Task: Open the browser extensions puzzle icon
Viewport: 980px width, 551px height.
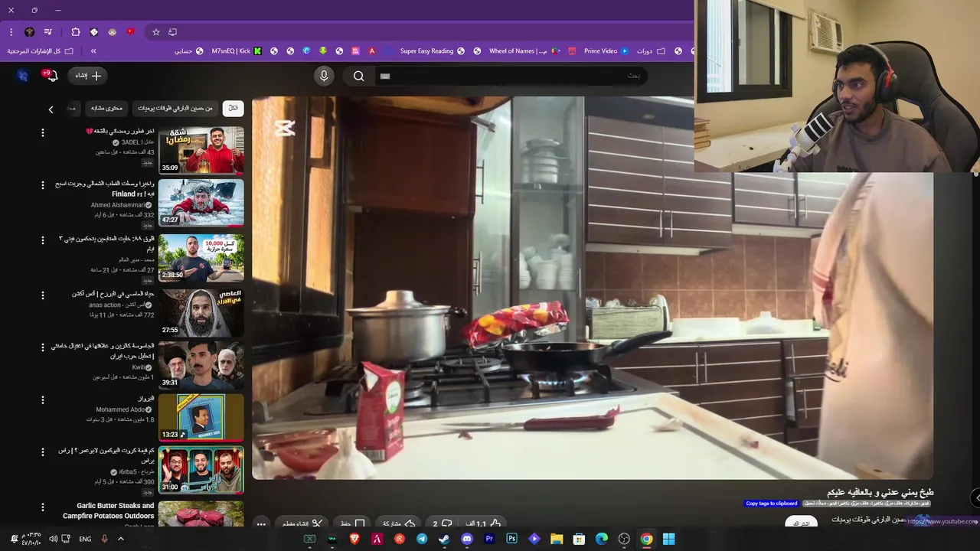Action: click(75, 32)
